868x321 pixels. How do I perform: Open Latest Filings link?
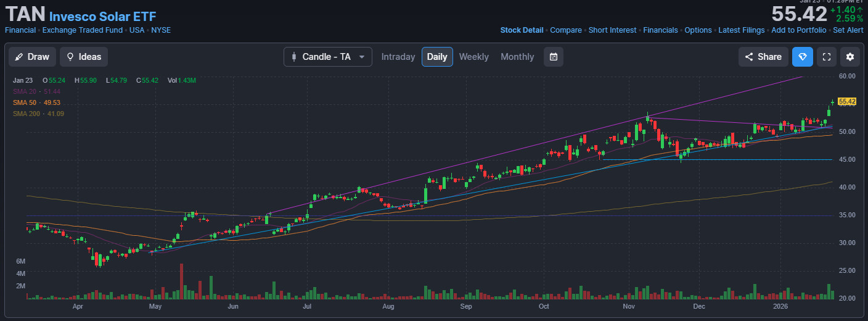(x=741, y=30)
